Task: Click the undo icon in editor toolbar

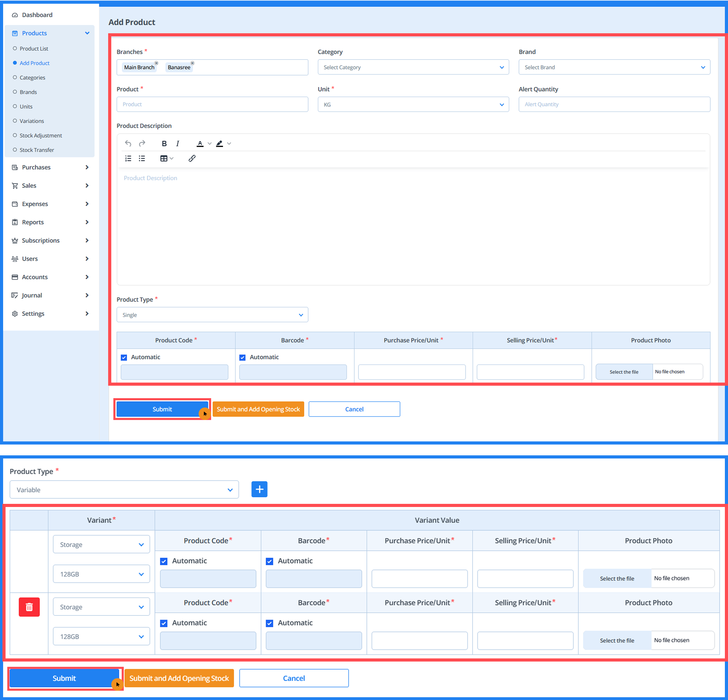Action: (128, 143)
